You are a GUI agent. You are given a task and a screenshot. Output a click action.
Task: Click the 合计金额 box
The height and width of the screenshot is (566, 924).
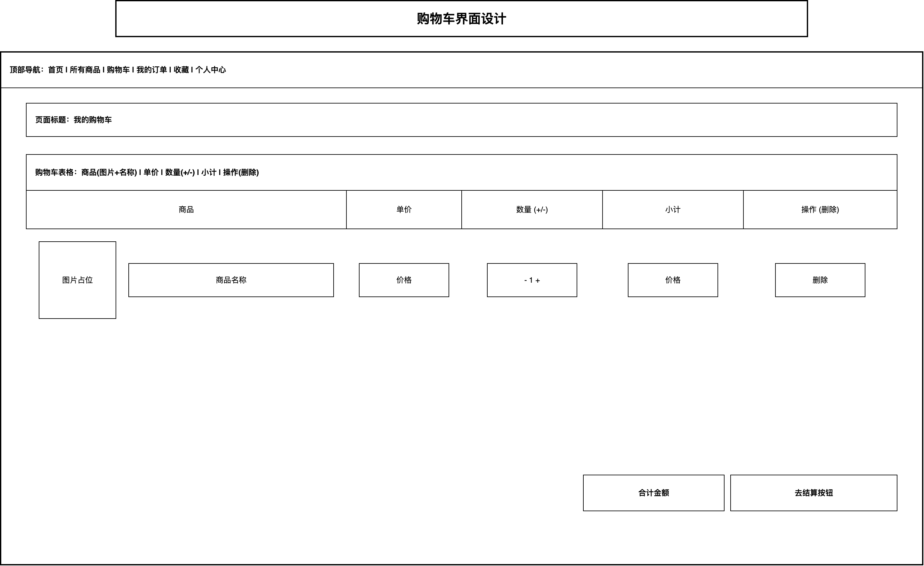click(x=653, y=493)
